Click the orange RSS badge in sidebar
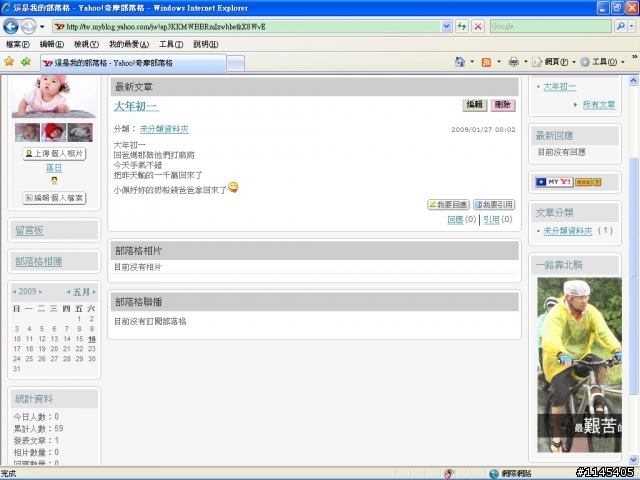This screenshot has width=640, height=480. coord(584,182)
